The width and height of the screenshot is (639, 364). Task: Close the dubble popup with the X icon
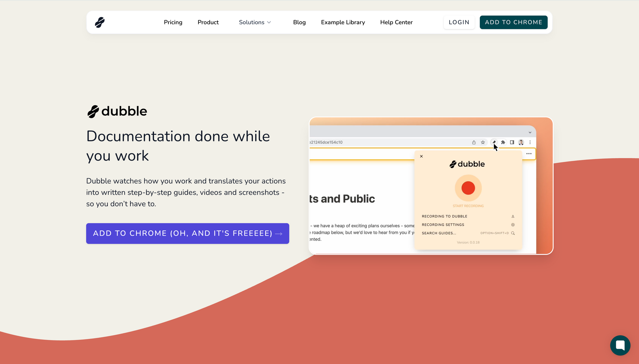[421, 156]
